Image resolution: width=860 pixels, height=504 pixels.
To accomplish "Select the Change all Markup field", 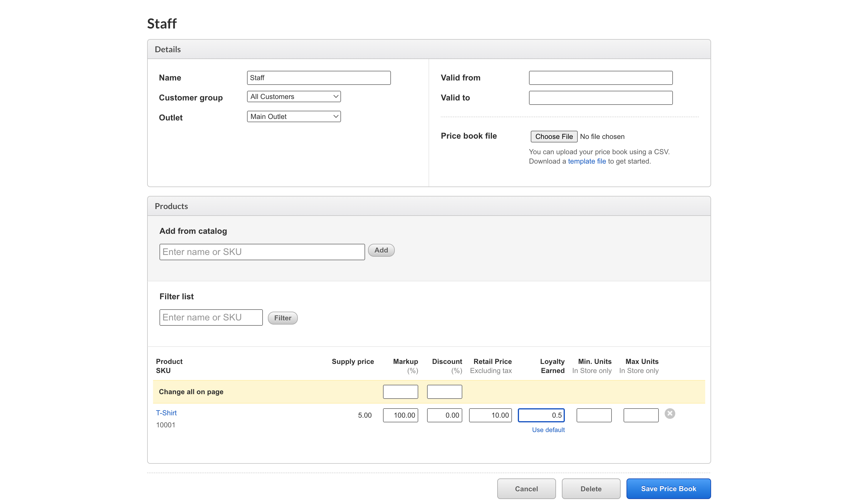I will click(x=400, y=392).
